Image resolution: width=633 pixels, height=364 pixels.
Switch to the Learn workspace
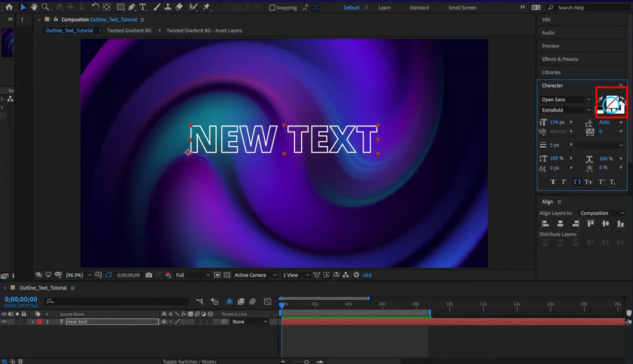(x=384, y=8)
